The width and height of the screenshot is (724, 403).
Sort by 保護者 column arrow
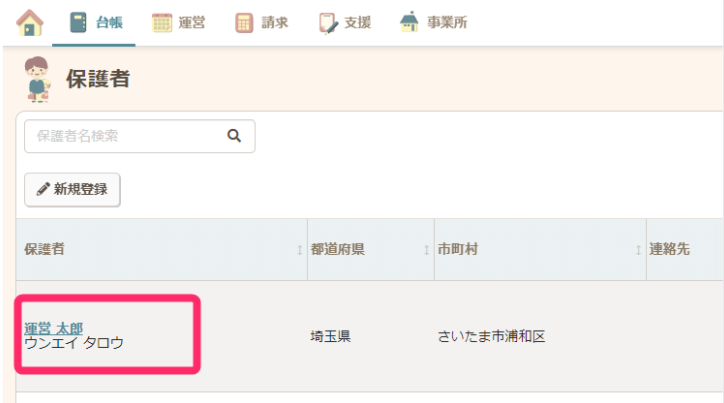[299, 250]
